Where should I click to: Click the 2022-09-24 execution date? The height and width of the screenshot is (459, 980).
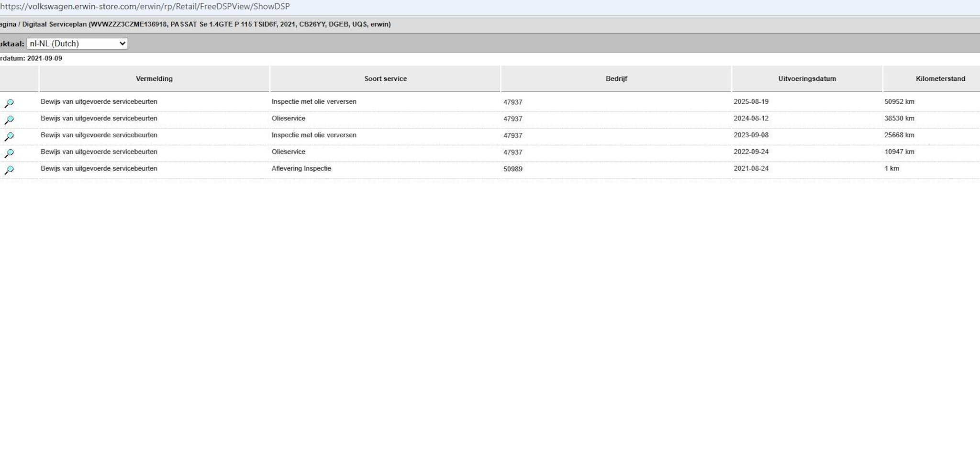[x=751, y=152]
